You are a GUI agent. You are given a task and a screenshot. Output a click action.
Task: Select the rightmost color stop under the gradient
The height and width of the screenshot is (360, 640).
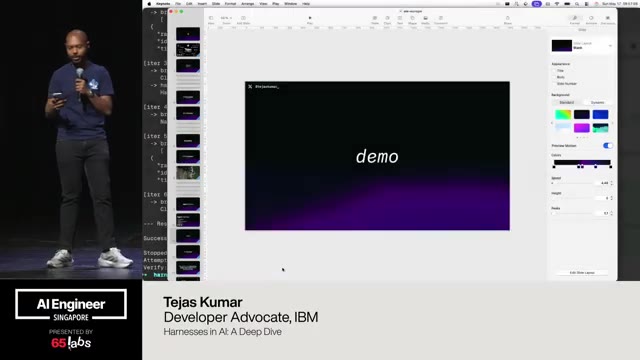611,167
